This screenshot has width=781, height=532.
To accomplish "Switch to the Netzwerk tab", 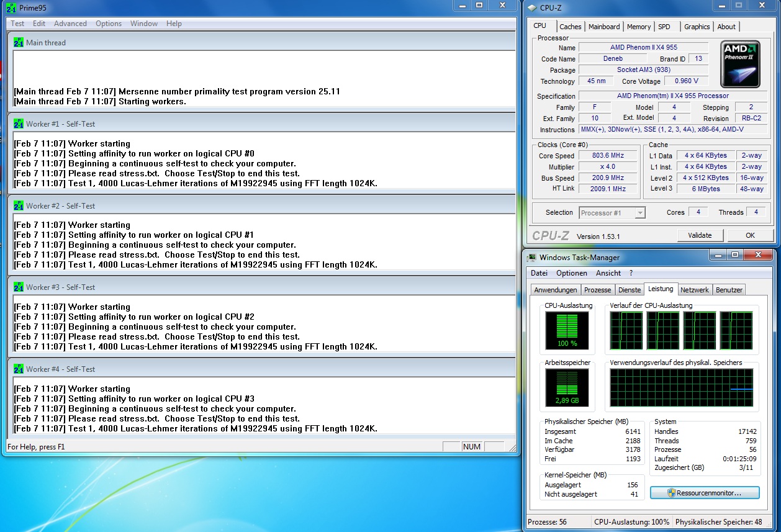I will click(695, 290).
